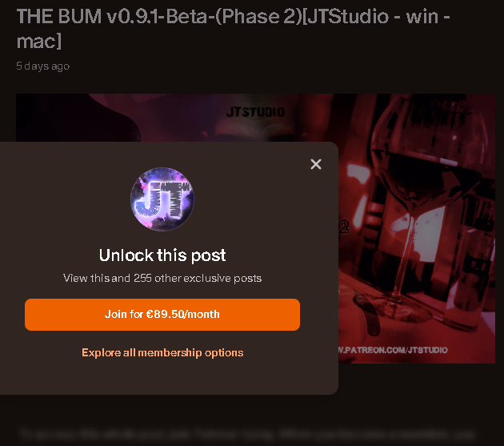Click the Phase 2 portion of title
Screen dimensions: 504x446
[258, 16]
